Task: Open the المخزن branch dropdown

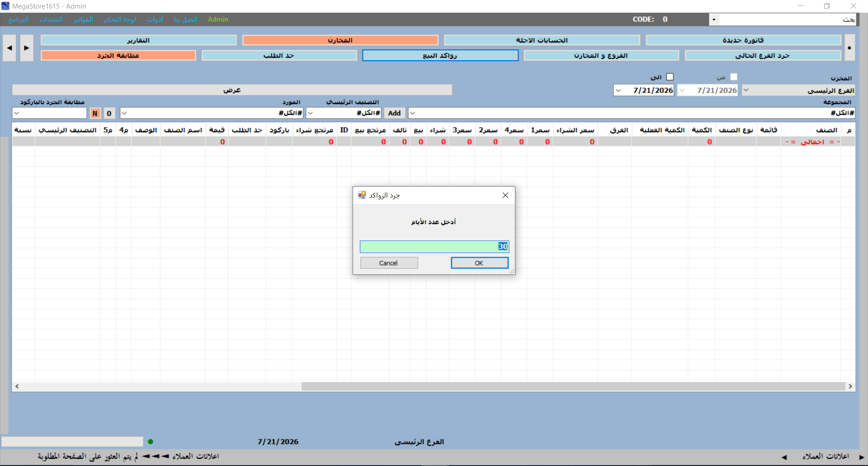Action: pyautogui.click(x=746, y=90)
